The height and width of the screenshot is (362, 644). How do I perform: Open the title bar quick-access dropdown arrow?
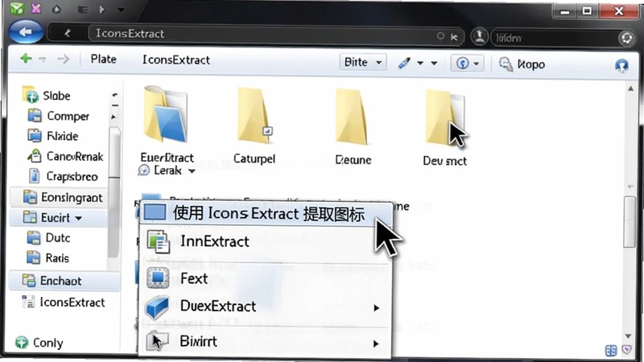(121, 9)
